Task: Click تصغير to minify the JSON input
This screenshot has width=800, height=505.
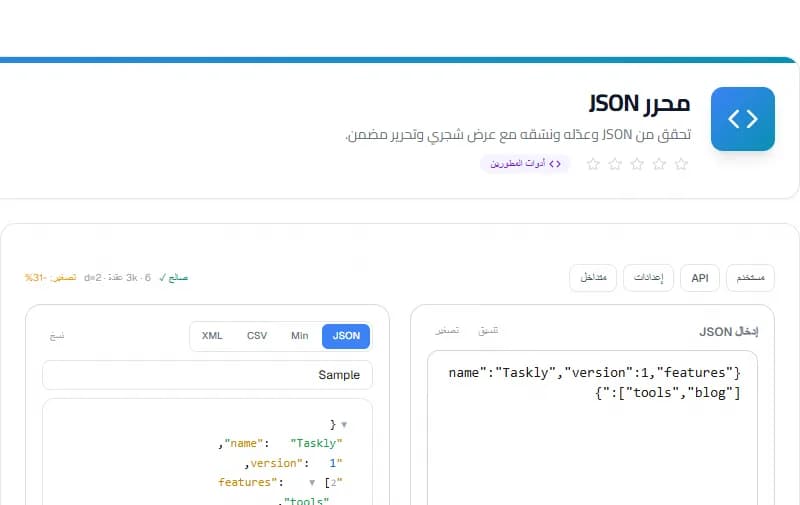Action: coord(447,331)
